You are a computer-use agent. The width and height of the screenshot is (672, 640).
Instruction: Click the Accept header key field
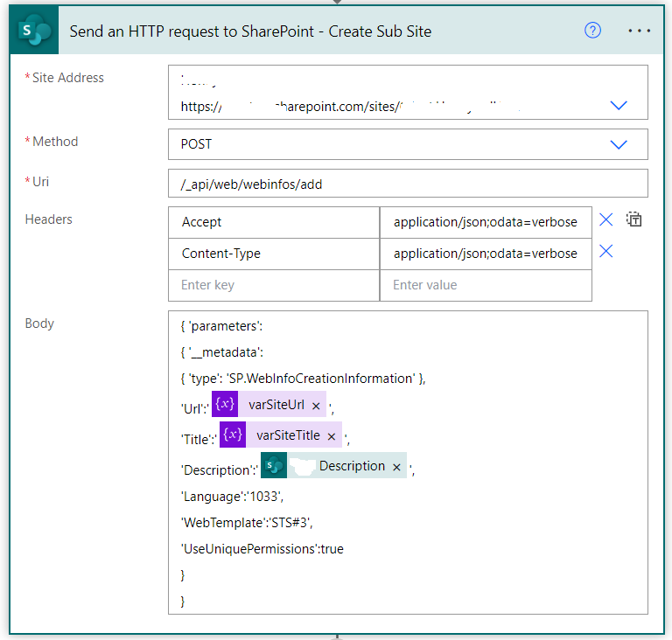(274, 222)
